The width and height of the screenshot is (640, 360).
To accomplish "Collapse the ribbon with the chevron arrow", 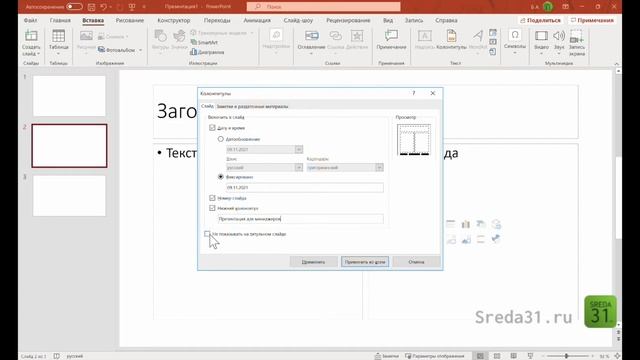I will click(x=616, y=64).
